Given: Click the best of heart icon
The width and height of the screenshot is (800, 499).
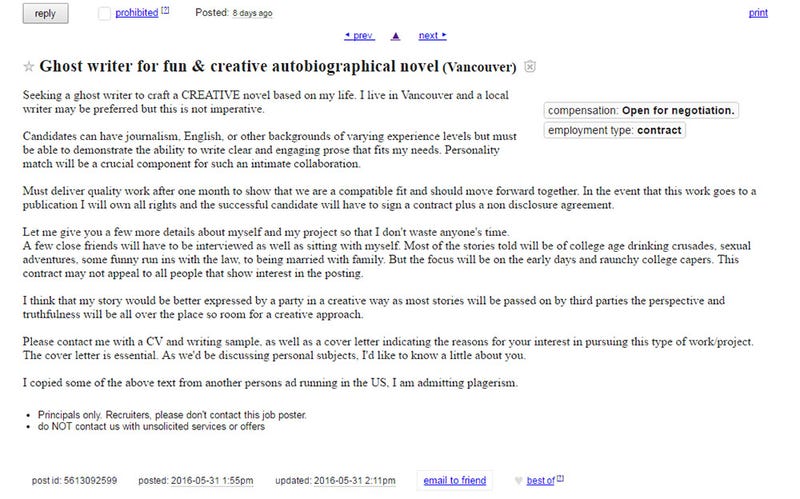Looking at the screenshot, I should pos(519,481).
